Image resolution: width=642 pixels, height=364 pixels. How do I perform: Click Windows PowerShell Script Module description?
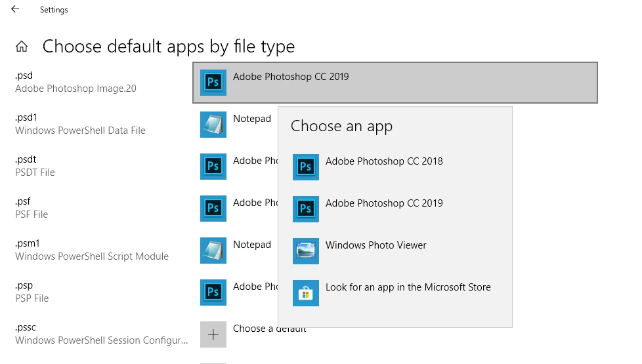coord(92,256)
